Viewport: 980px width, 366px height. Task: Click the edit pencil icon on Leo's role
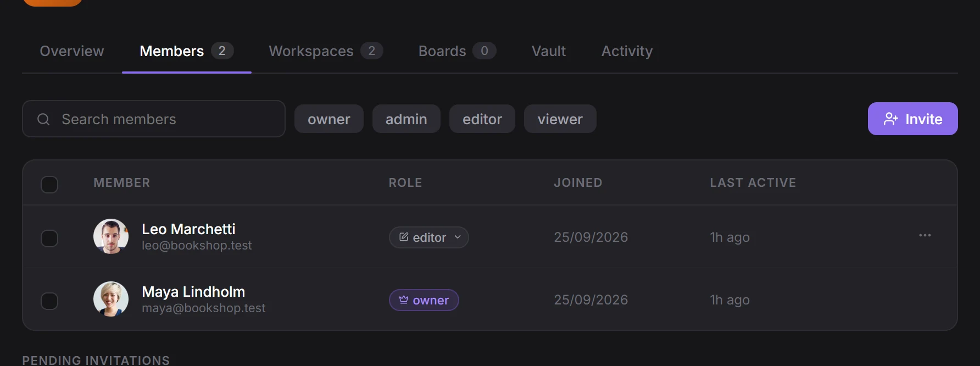[404, 237]
